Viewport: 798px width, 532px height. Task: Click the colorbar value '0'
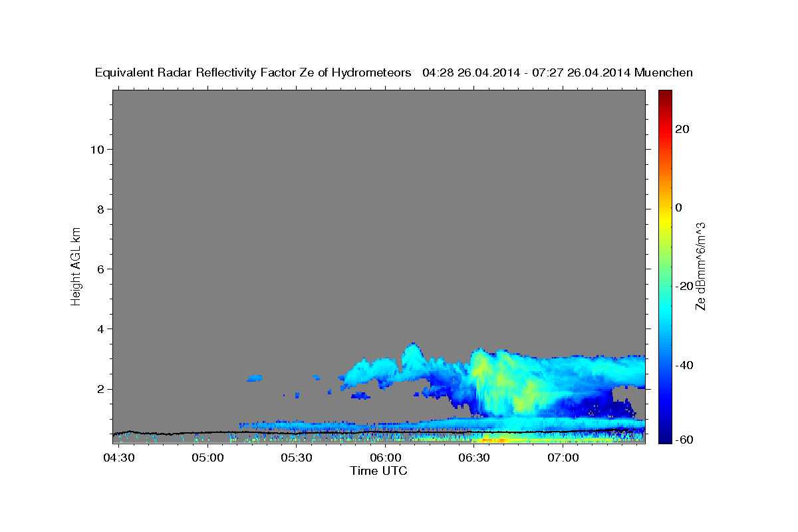[678, 207]
